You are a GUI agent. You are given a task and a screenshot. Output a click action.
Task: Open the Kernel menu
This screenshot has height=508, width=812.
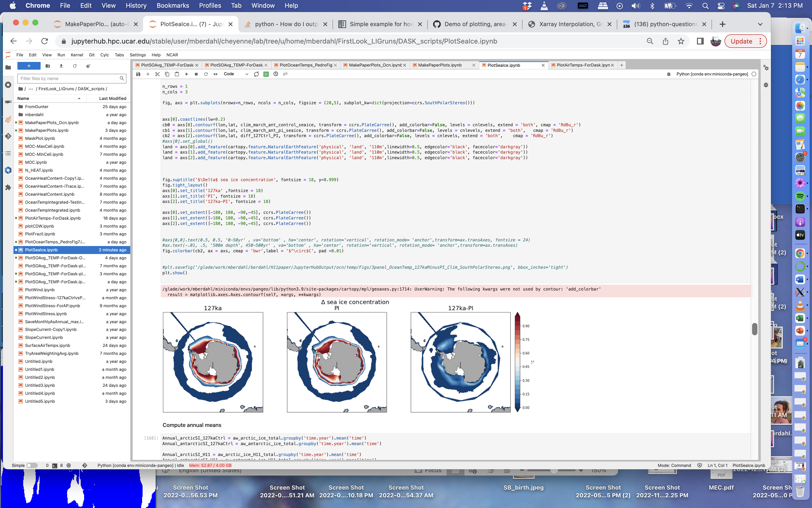[x=77, y=55]
